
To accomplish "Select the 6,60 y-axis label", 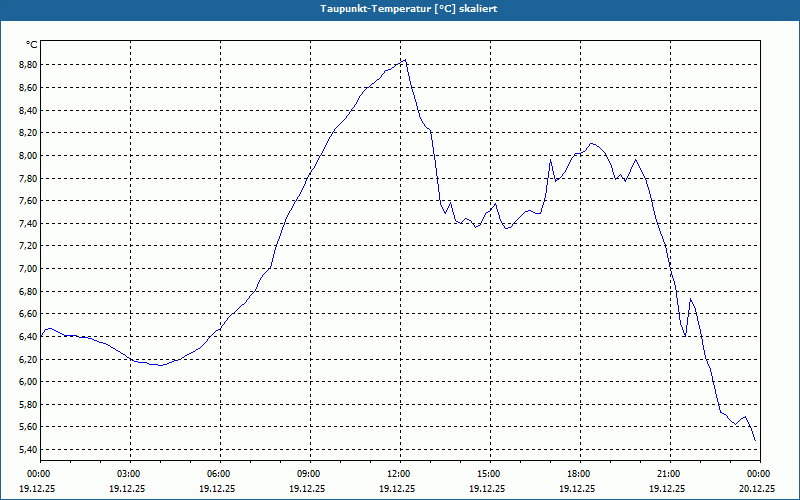I will (x=28, y=314).
